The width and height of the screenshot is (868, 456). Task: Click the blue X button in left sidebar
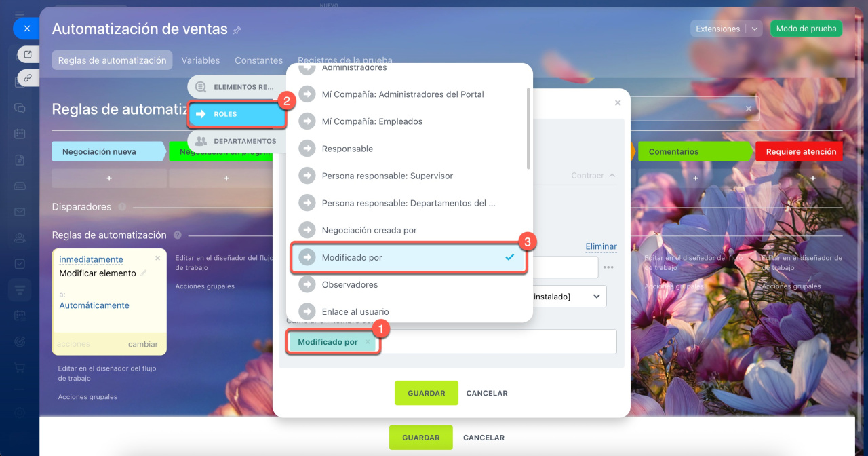click(26, 28)
